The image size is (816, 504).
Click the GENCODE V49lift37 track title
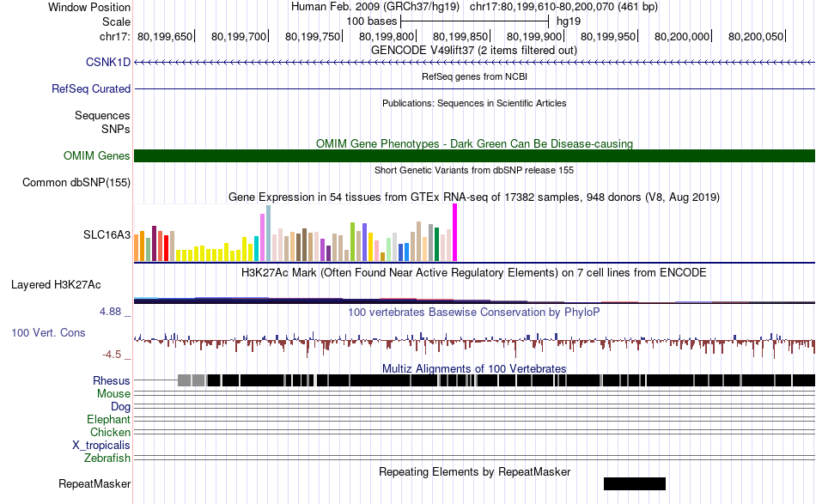474,51
